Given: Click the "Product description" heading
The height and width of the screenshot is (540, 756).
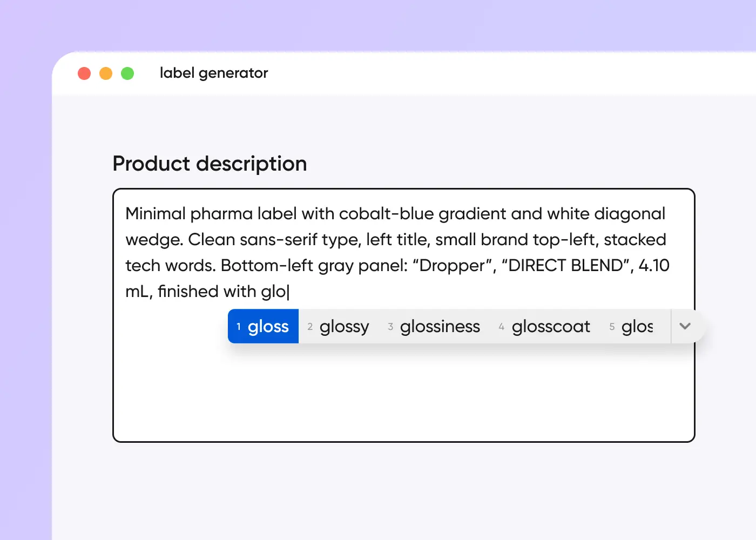Looking at the screenshot, I should point(210,164).
